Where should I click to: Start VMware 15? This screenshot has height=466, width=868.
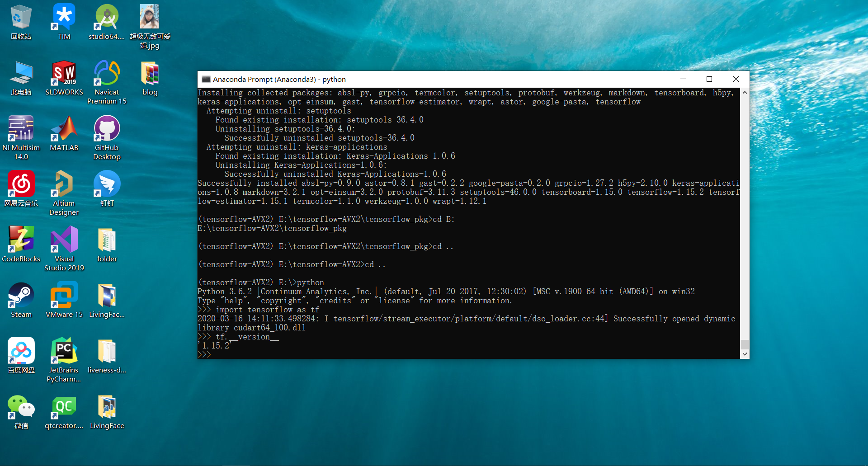pyautogui.click(x=64, y=296)
